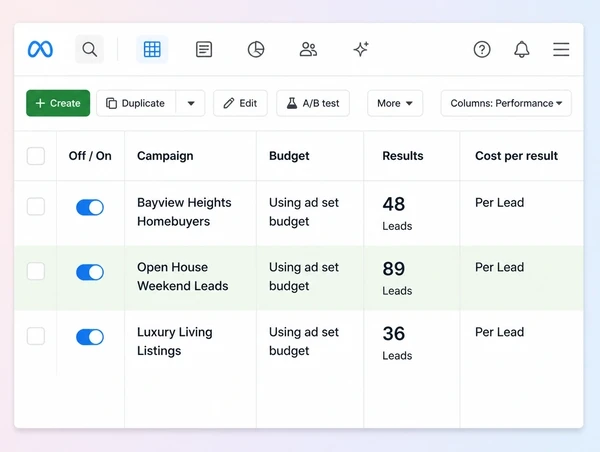Open the search magnifier icon
The height and width of the screenshot is (452, 600).
90,49
